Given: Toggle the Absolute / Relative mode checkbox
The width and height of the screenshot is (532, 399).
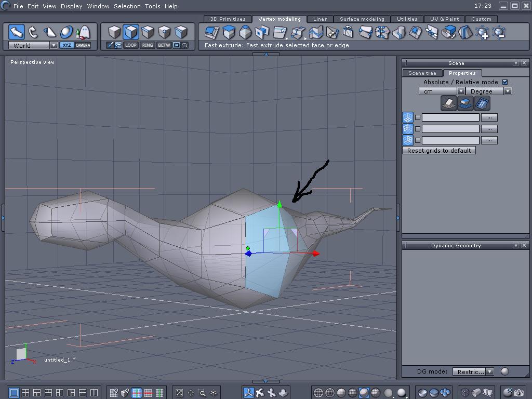Looking at the screenshot, I should pyautogui.click(x=505, y=82).
